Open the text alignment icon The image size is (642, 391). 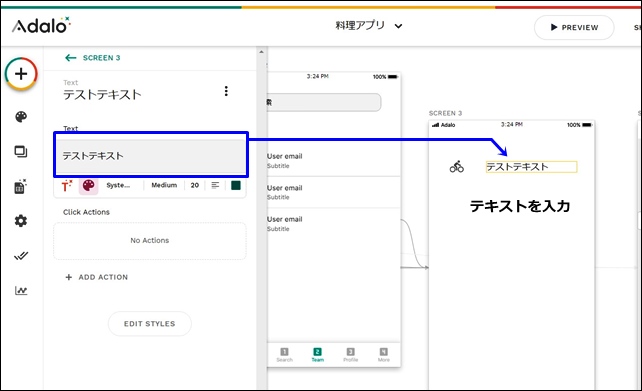click(x=215, y=185)
